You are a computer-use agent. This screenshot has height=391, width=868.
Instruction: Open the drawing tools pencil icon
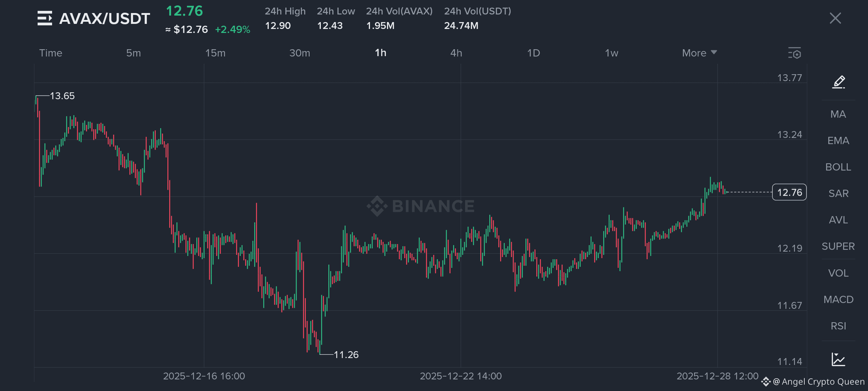839,82
